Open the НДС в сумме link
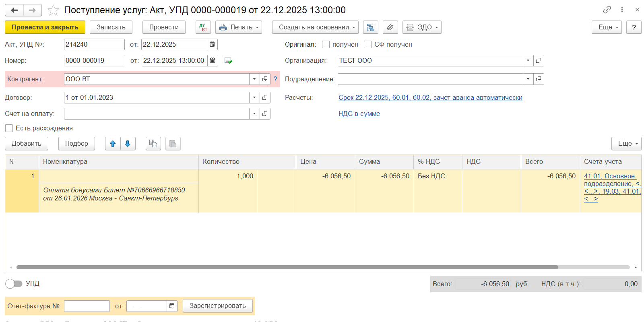The height and width of the screenshot is (322, 644). [359, 114]
